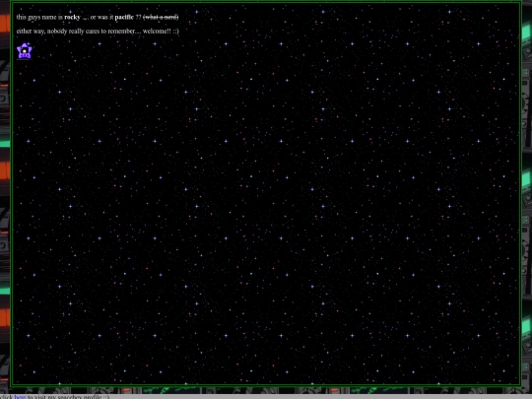Open the 'here' spacehey profile link
The image size is (532, 399).
(20, 397)
